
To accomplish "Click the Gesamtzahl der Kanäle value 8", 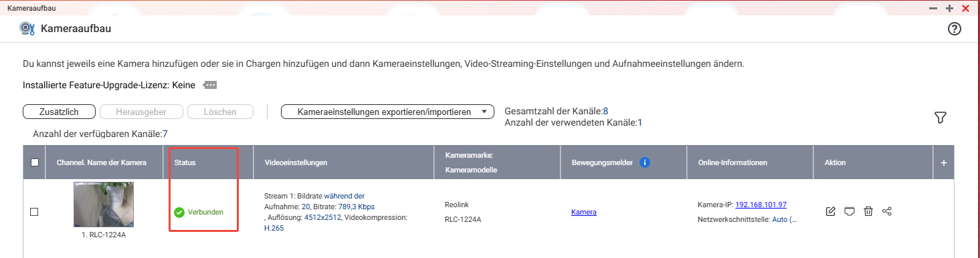I will pos(605,111).
